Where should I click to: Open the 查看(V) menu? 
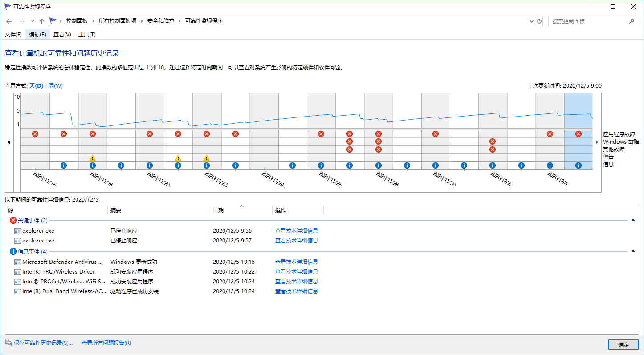click(62, 35)
